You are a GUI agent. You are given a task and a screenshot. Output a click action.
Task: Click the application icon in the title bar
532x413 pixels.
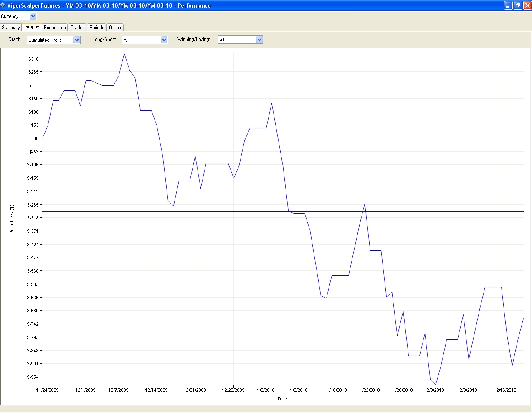(x=3, y=5)
